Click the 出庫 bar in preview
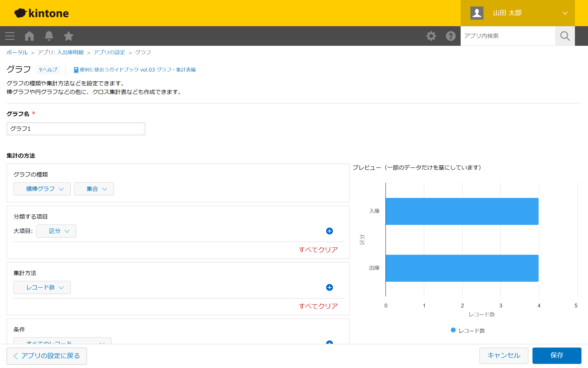This screenshot has height=368, width=588. coord(462,268)
